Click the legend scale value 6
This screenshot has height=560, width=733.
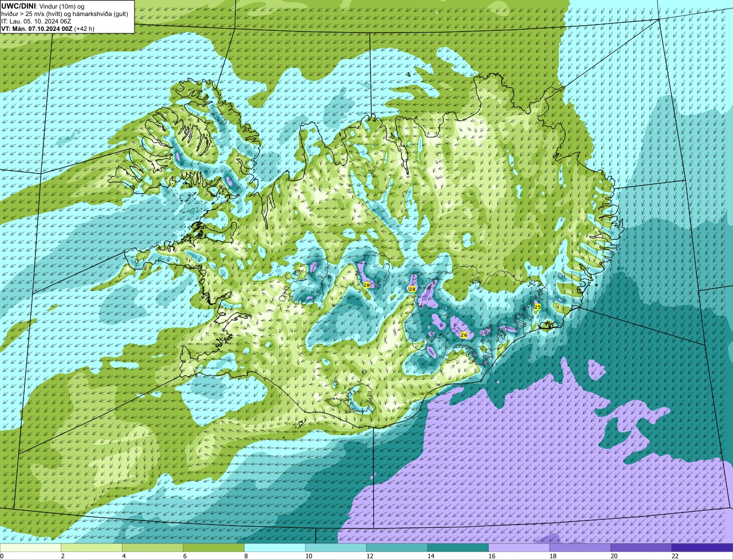(185, 556)
